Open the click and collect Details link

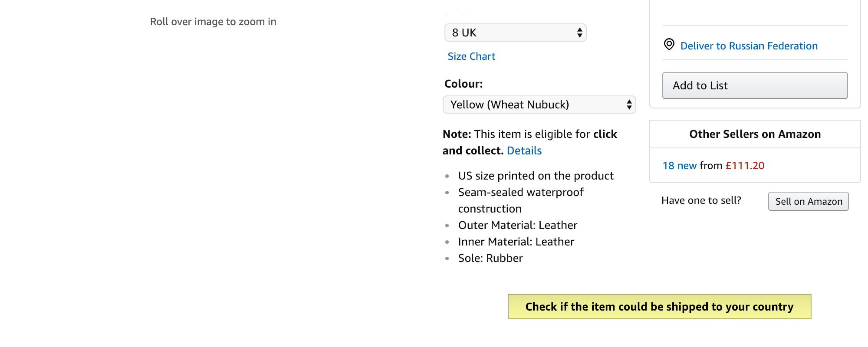tap(524, 151)
